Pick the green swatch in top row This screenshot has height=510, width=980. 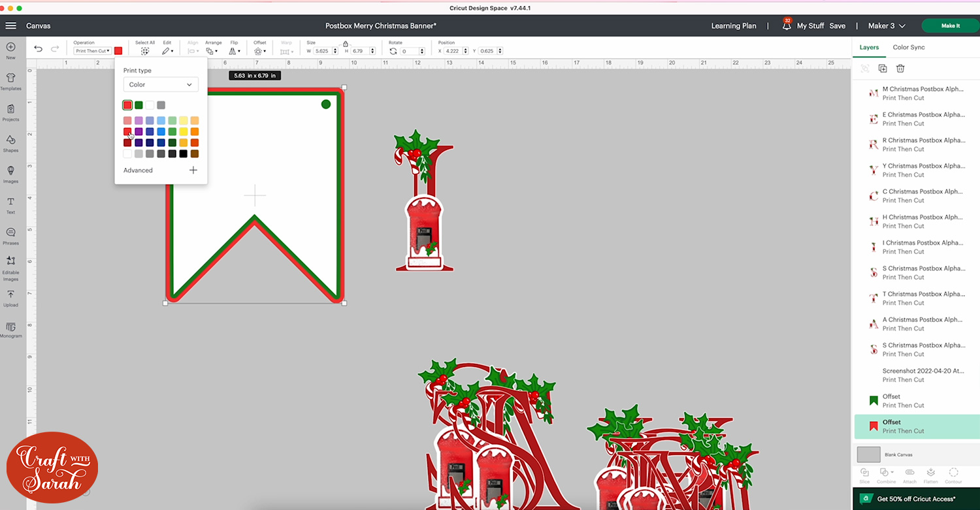tap(139, 105)
